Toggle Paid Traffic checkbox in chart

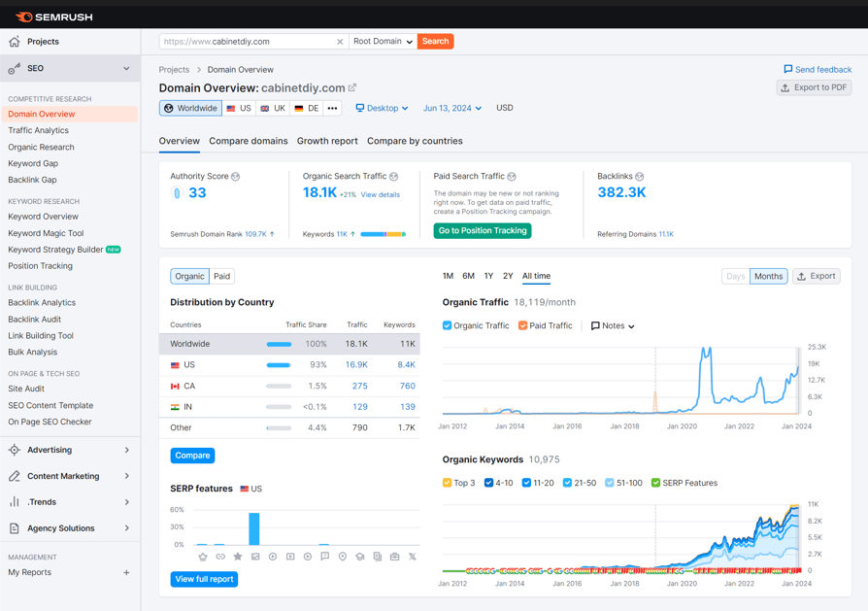(x=522, y=325)
